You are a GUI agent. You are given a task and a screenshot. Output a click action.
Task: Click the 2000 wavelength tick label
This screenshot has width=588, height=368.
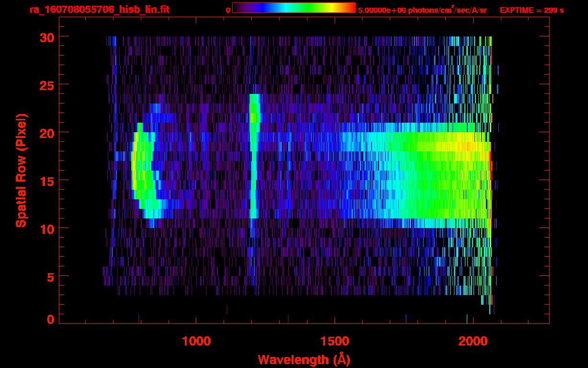coord(473,341)
